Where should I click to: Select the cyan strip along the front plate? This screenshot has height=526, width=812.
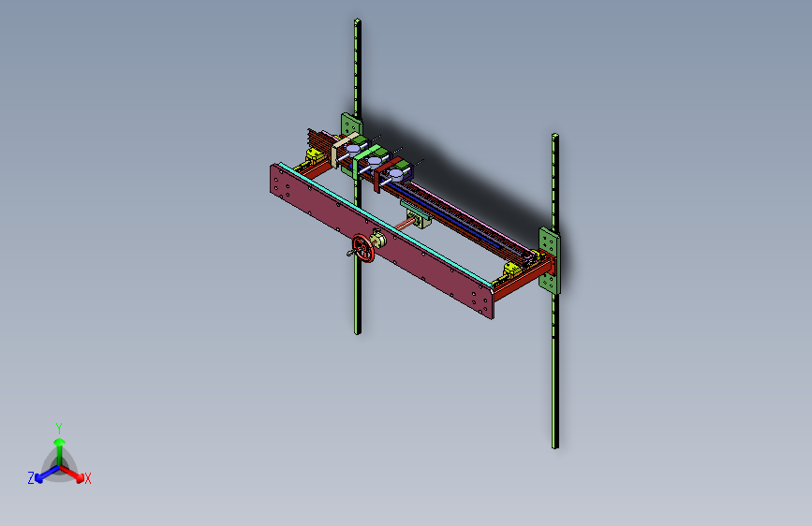tap(386, 225)
